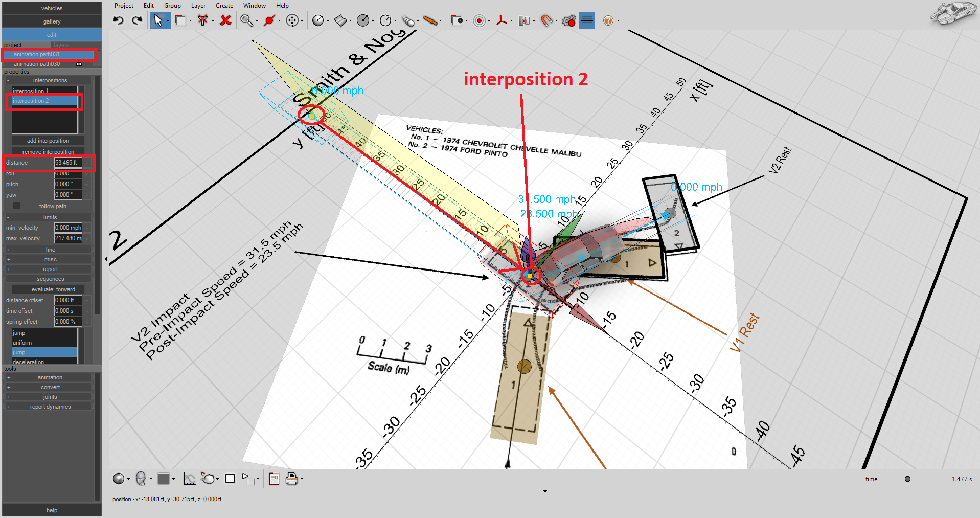This screenshot has height=518, width=980.
Task: Click the distance input field
Action: click(x=68, y=163)
